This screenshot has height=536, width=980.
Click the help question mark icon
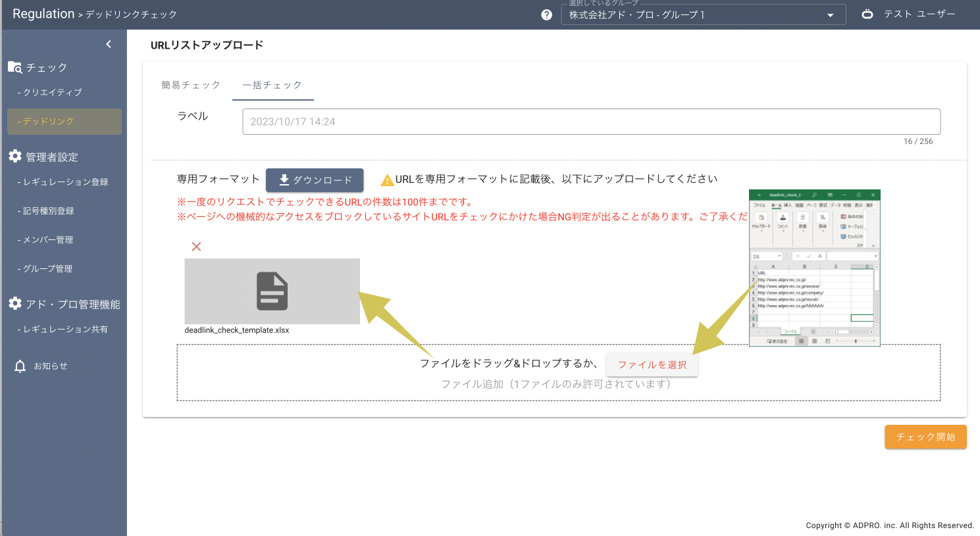pos(546,14)
